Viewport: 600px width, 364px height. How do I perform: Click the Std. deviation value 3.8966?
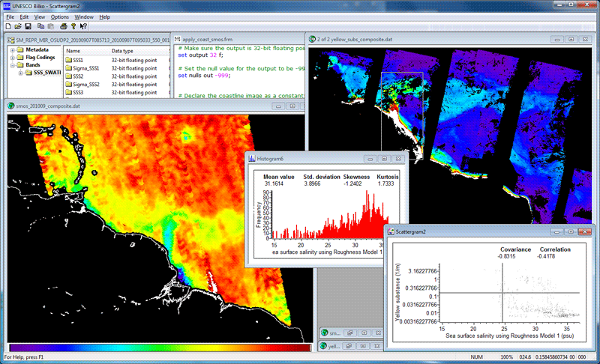coord(312,183)
